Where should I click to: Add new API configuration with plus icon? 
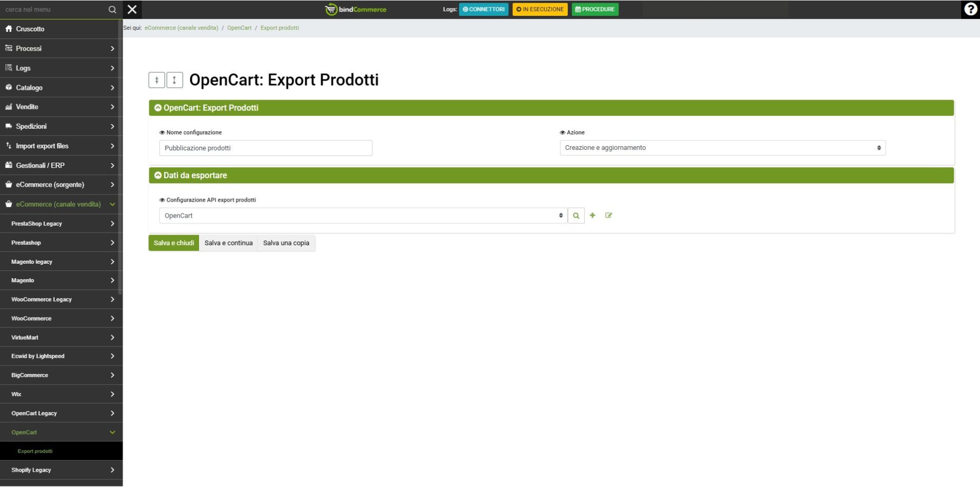tap(592, 216)
